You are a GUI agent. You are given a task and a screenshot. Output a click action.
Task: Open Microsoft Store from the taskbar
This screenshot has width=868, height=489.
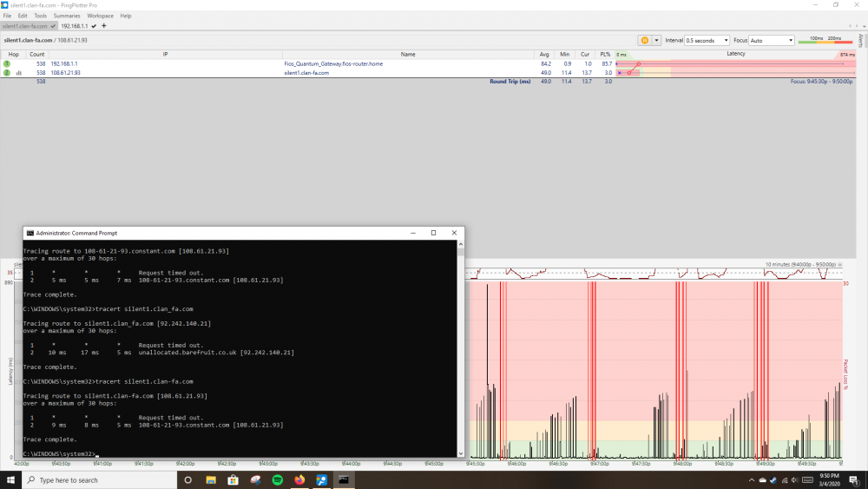(233, 480)
